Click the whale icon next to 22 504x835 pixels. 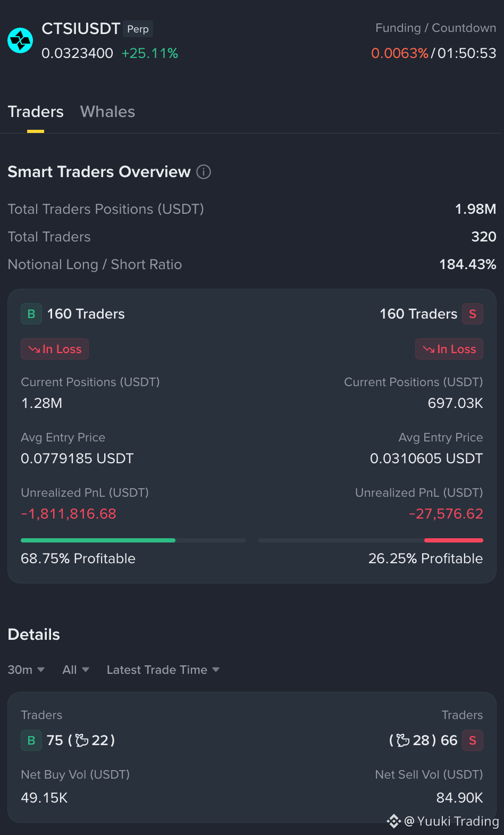pyautogui.click(x=82, y=740)
